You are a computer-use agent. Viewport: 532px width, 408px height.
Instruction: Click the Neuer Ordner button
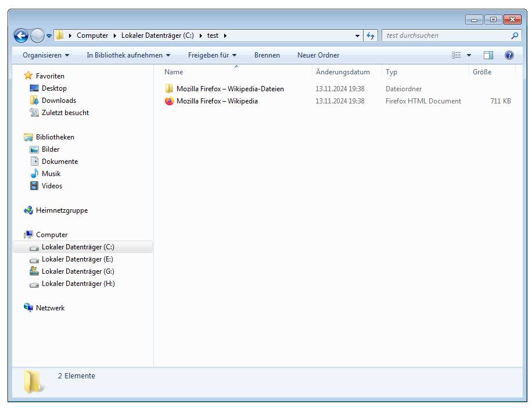(318, 55)
